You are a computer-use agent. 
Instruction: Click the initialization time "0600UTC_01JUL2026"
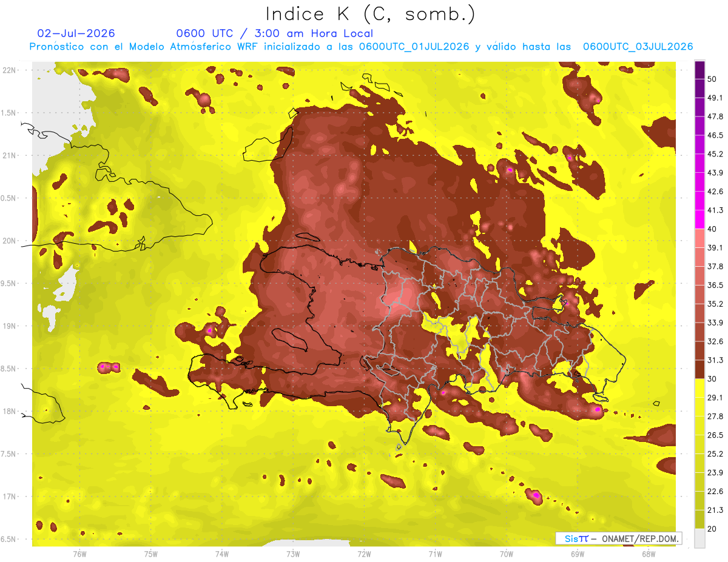pos(414,47)
